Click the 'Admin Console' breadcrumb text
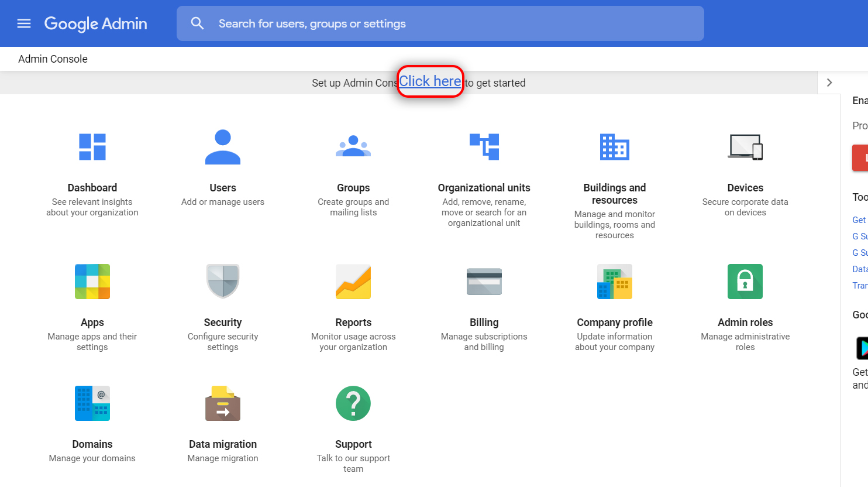868x487 pixels. 53,59
